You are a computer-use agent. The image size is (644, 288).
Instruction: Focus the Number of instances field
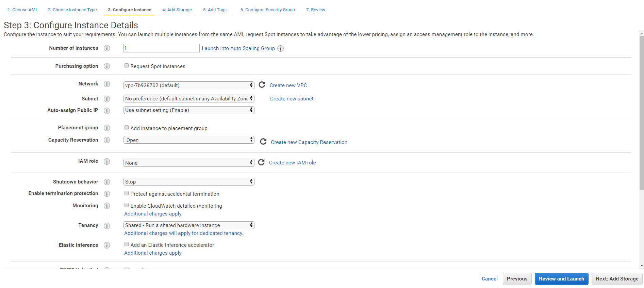pos(162,48)
